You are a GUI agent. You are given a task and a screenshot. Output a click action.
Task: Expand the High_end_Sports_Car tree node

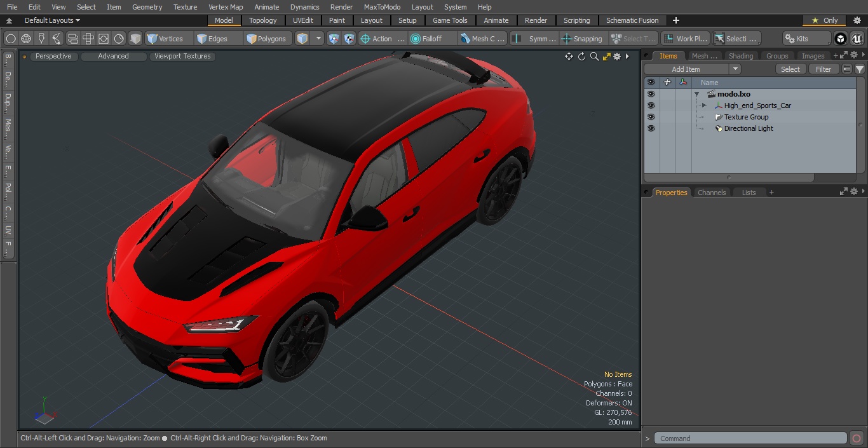click(704, 105)
